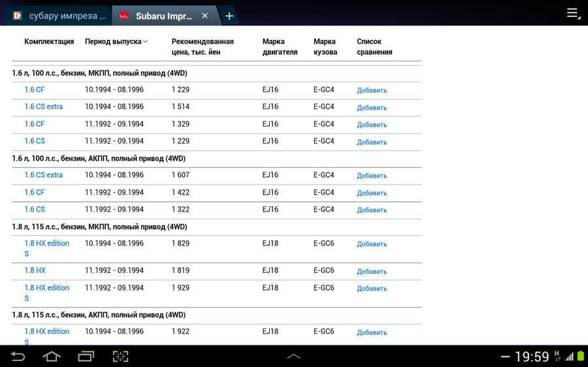Tap the Android back button
Viewport: 588px width, 367px height.
[17, 356]
